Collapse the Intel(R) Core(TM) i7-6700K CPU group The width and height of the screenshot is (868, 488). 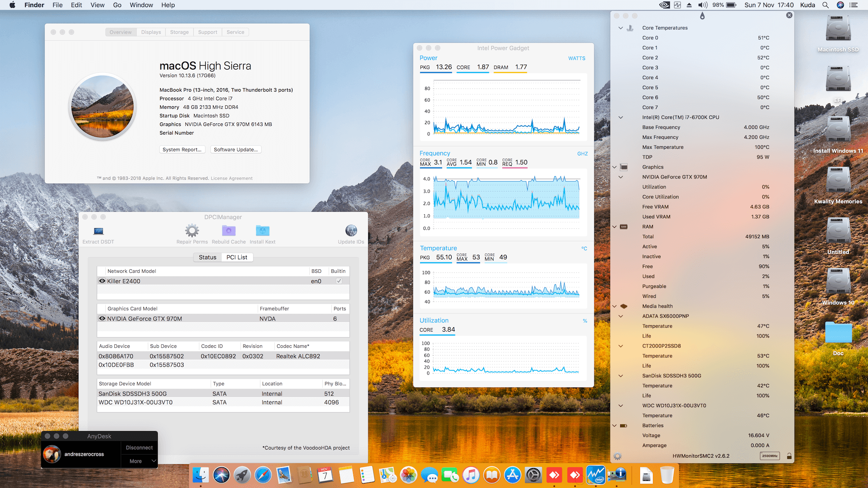(621, 117)
